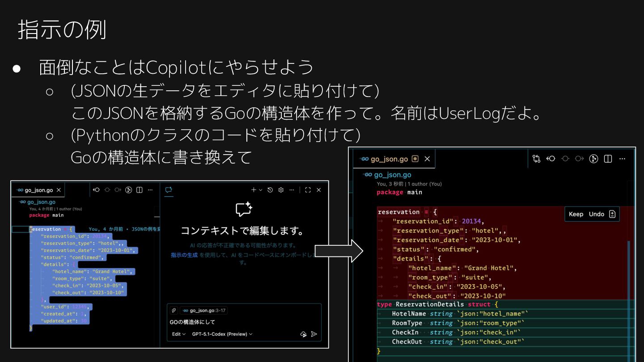This screenshot has height=362, width=644.
Task: Start new chat with plus icon
Action: pos(254,190)
